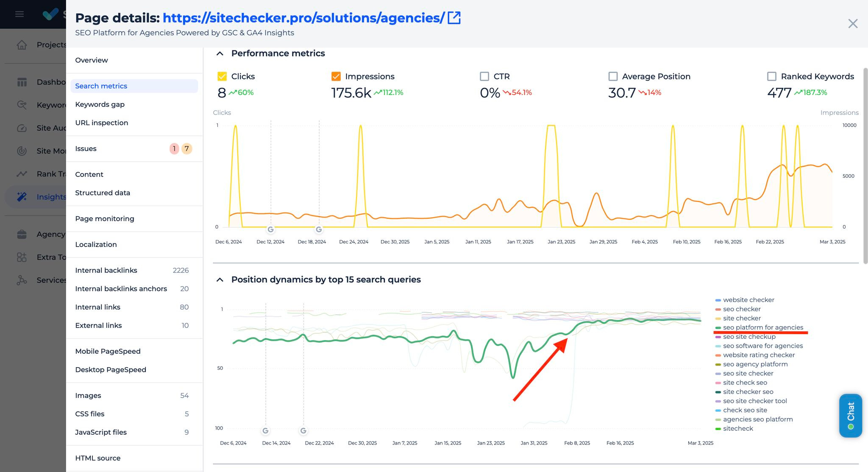Screen dimensions: 868x472
Task: Open the sitechecker.pro agencies page link
Action: (x=303, y=18)
